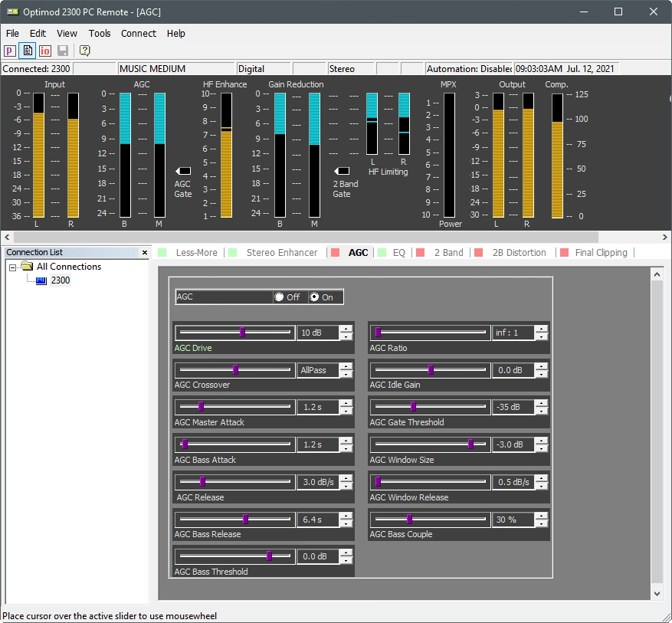Click the AGC Ratio value field showing inf : 1

pyautogui.click(x=513, y=333)
